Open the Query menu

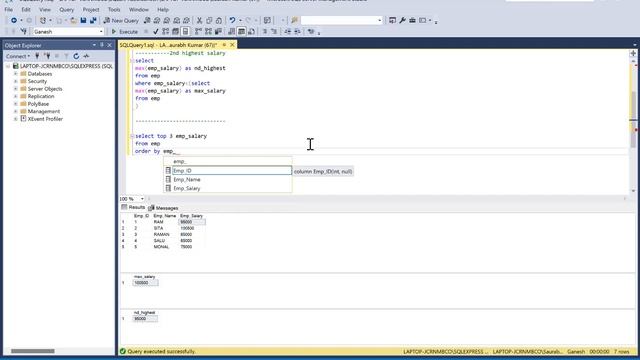point(67,9)
